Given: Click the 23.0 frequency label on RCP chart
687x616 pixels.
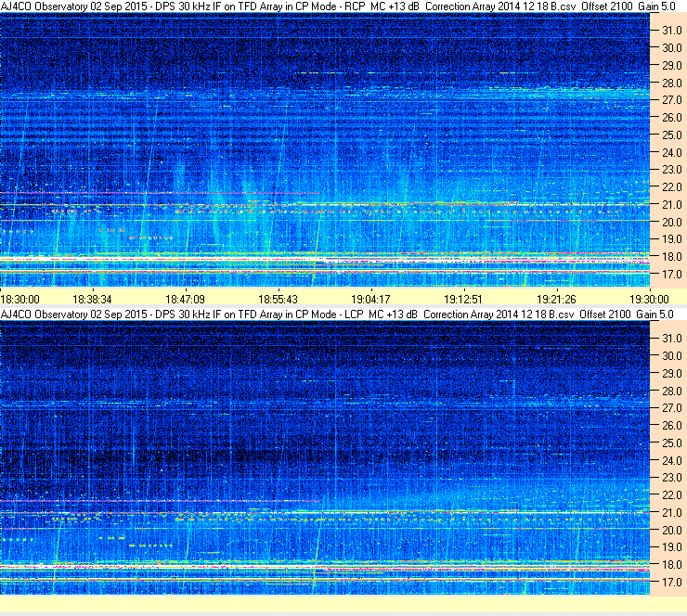Looking at the screenshot, I should coord(671,170).
